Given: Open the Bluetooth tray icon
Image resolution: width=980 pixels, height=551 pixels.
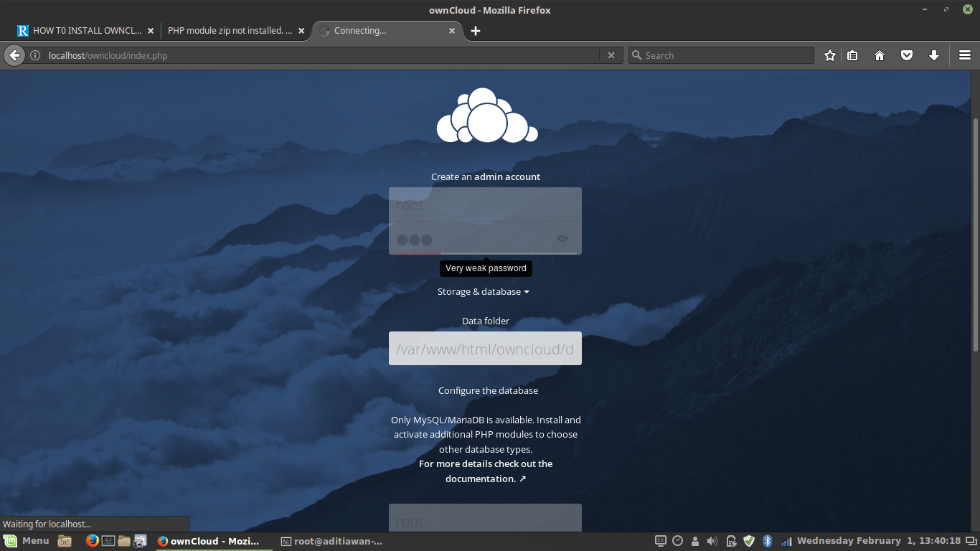Looking at the screenshot, I should [767, 541].
